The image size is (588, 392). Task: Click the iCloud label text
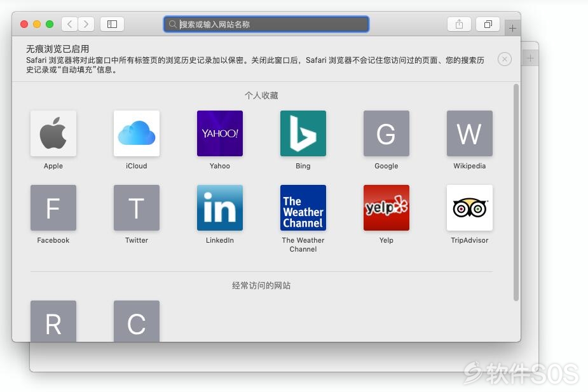pyautogui.click(x=137, y=166)
